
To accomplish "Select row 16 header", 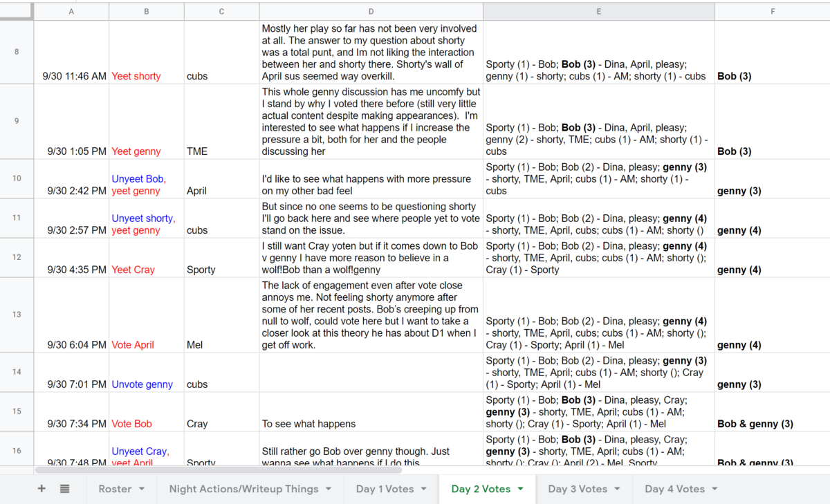I will 17,449.
